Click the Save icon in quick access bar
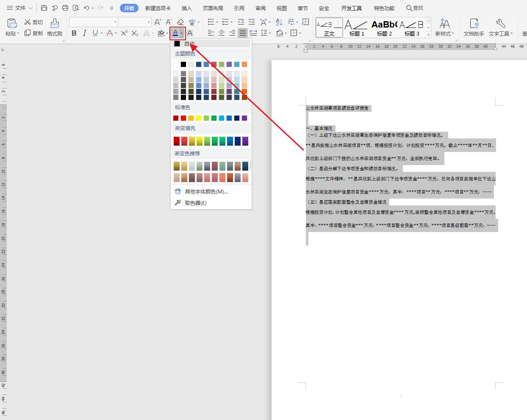The width and height of the screenshot is (527, 420). [x=44, y=8]
